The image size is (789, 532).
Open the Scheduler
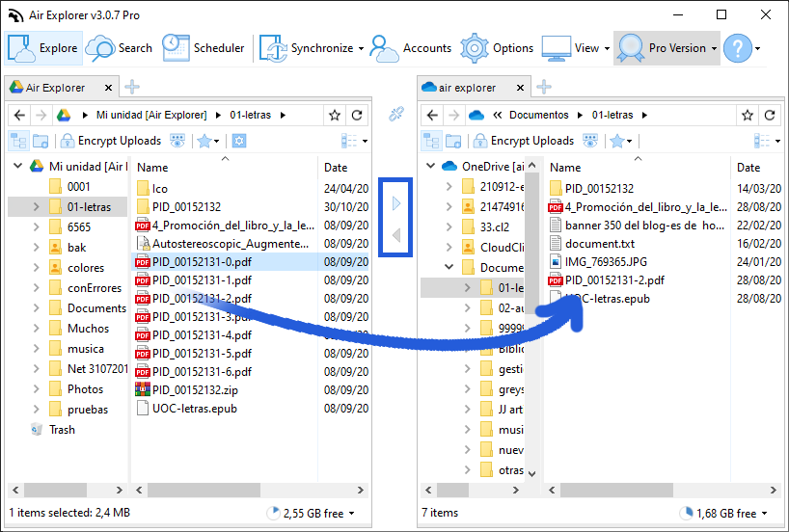[204, 48]
